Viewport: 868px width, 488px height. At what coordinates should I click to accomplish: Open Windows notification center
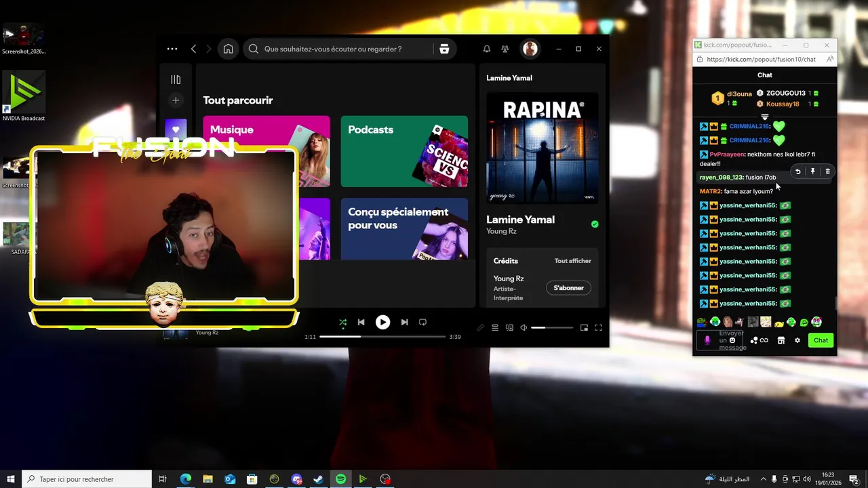pos(854,479)
